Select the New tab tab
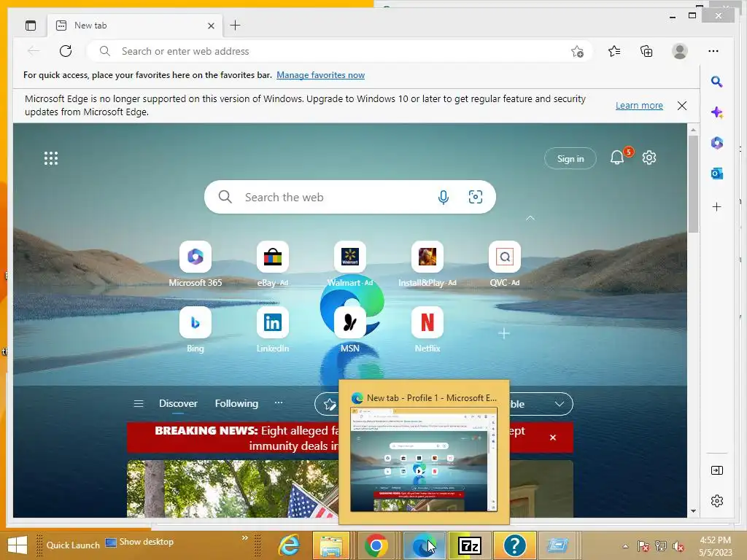 pyautogui.click(x=134, y=26)
